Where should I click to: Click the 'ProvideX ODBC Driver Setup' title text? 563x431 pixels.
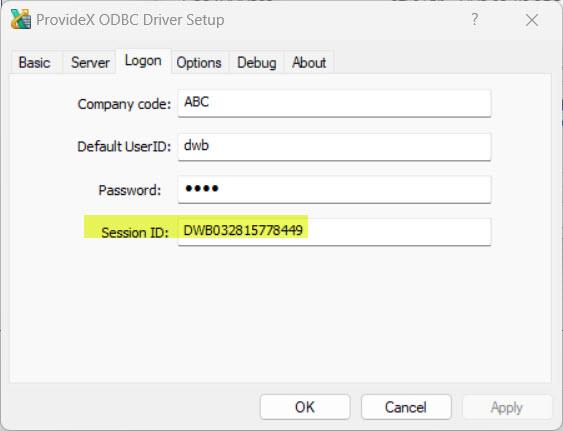[130, 20]
